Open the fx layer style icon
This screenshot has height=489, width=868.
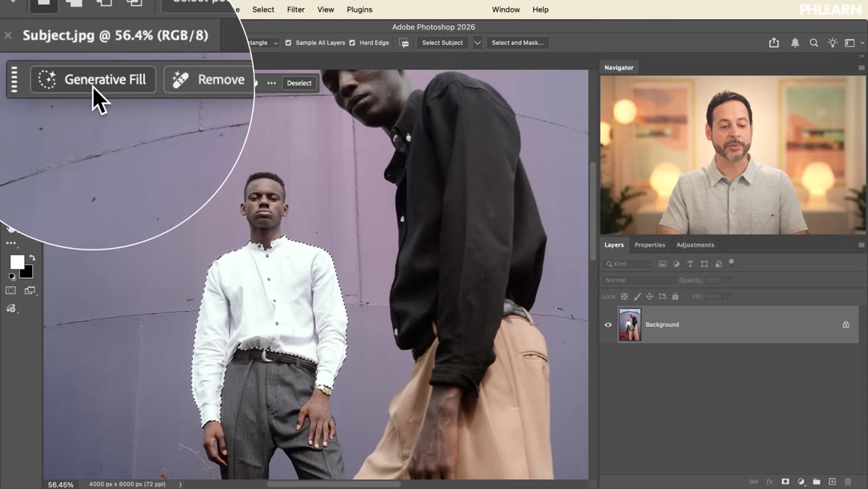[x=770, y=481]
